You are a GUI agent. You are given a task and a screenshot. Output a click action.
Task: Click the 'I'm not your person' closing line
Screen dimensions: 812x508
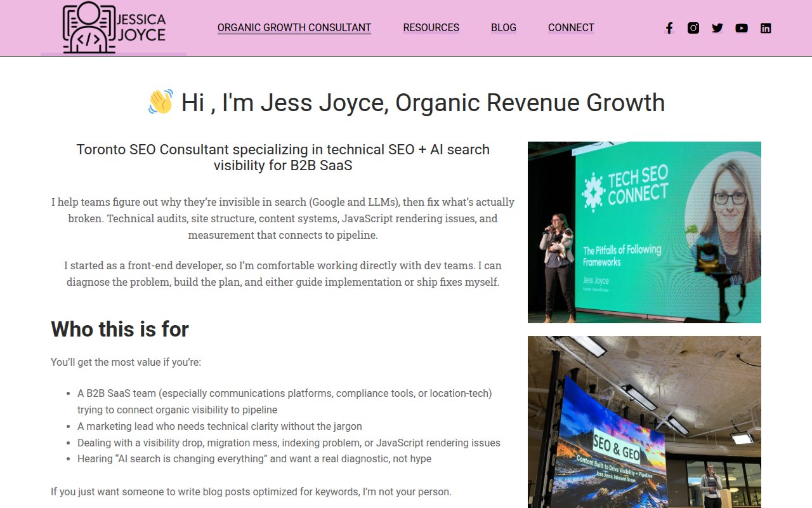(251, 491)
